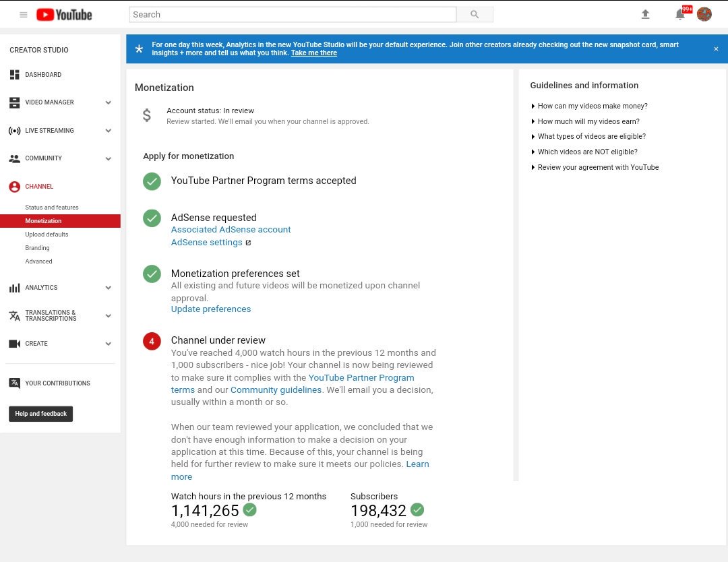
Task: Click the Video Manager sidebar icon
Action: [x=14, y=102]
